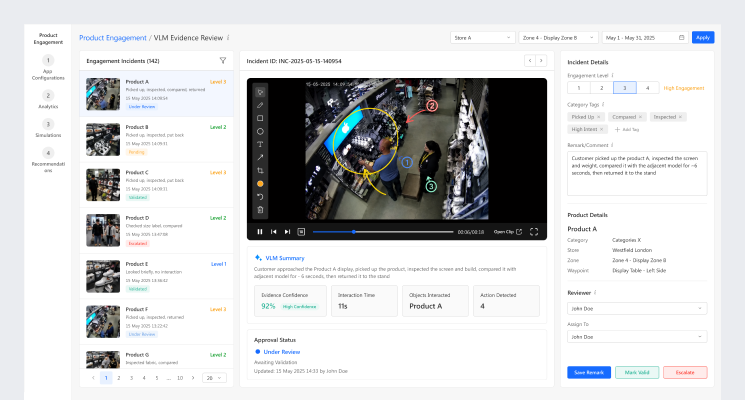This screenshot has width=745, height=400.
Task: Open Product Engagement breadcrumb link
Action: (113, 38)
